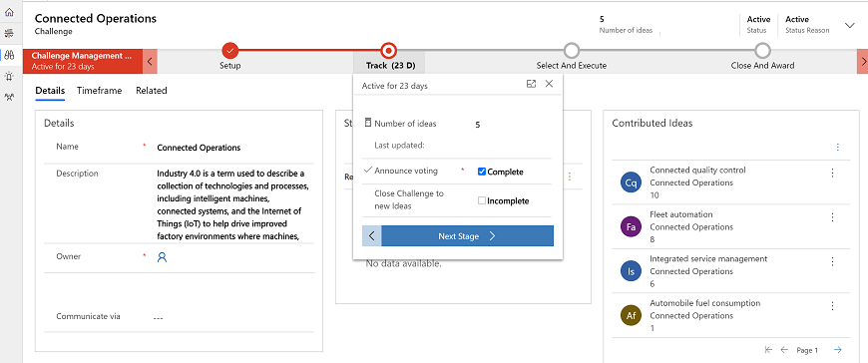Go to previous stage with back arrow button
This screenshot has height=363, width=868.
pyautogui.click(x=371, y=236)
